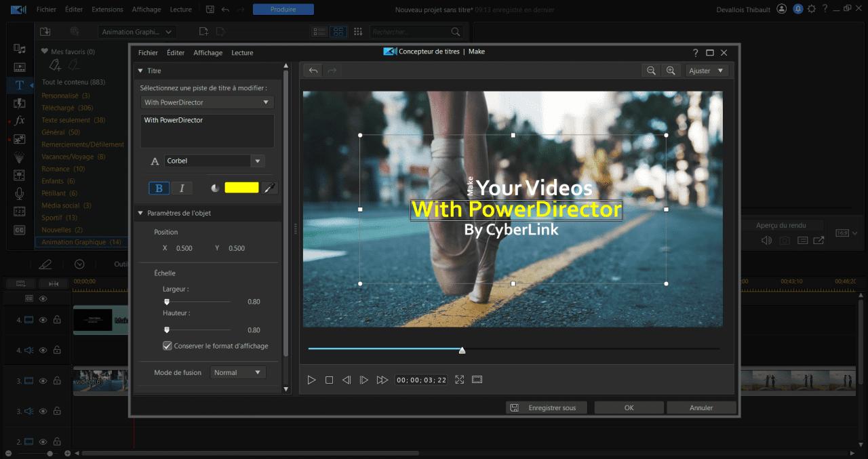Toggle Italic text formatting
This screenshot has width=868, height=459.
181,188
